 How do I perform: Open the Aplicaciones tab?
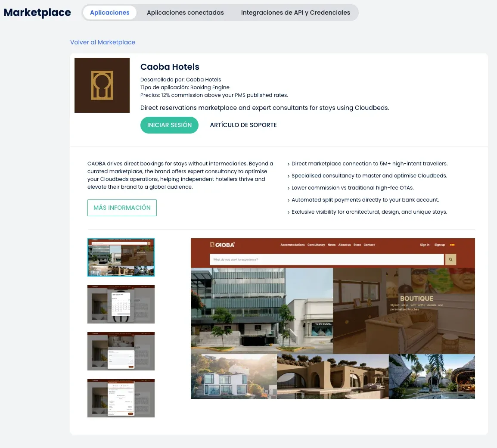pos(110,12)
